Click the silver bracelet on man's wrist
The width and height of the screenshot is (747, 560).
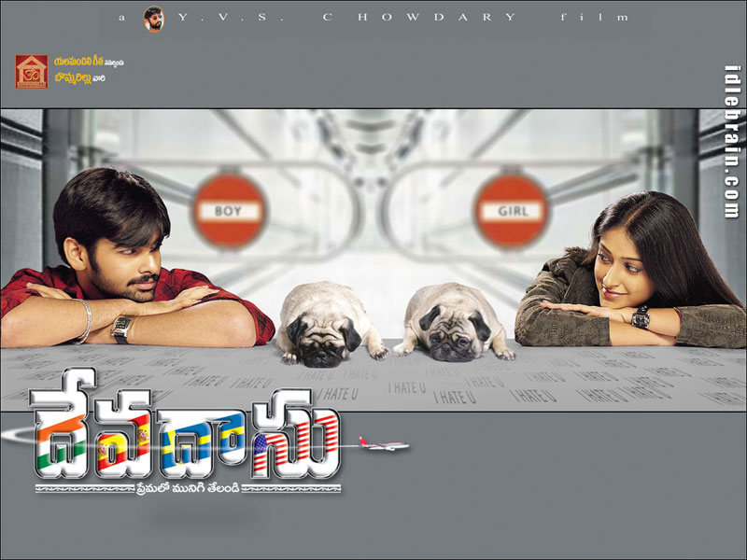(x=85, y=319)
